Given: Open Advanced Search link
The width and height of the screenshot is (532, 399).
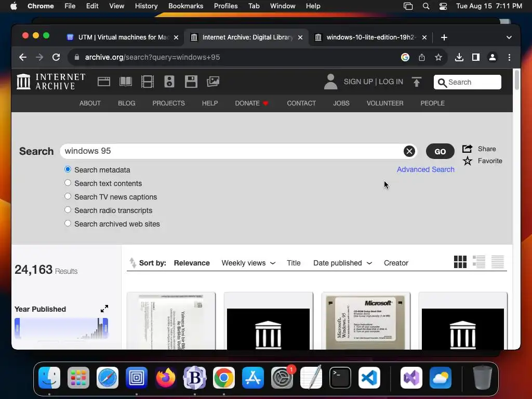Looking at the screenshot, I should pyautogui.click(x=425, y=169).
